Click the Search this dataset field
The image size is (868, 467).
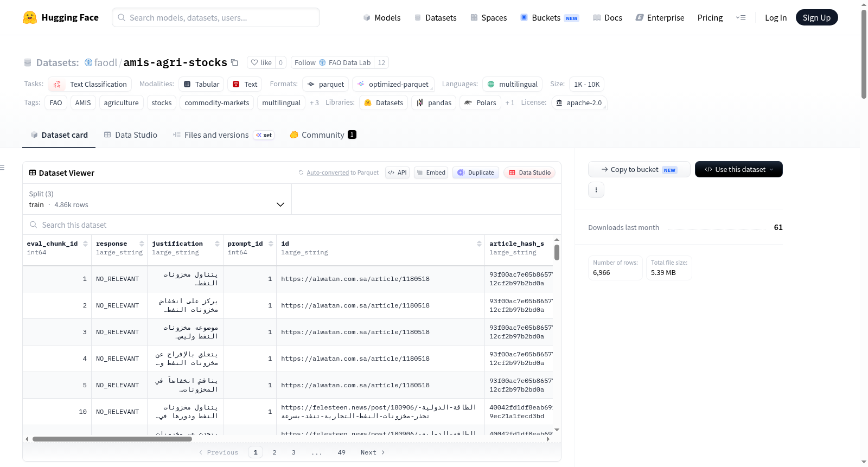coord(292,225)
